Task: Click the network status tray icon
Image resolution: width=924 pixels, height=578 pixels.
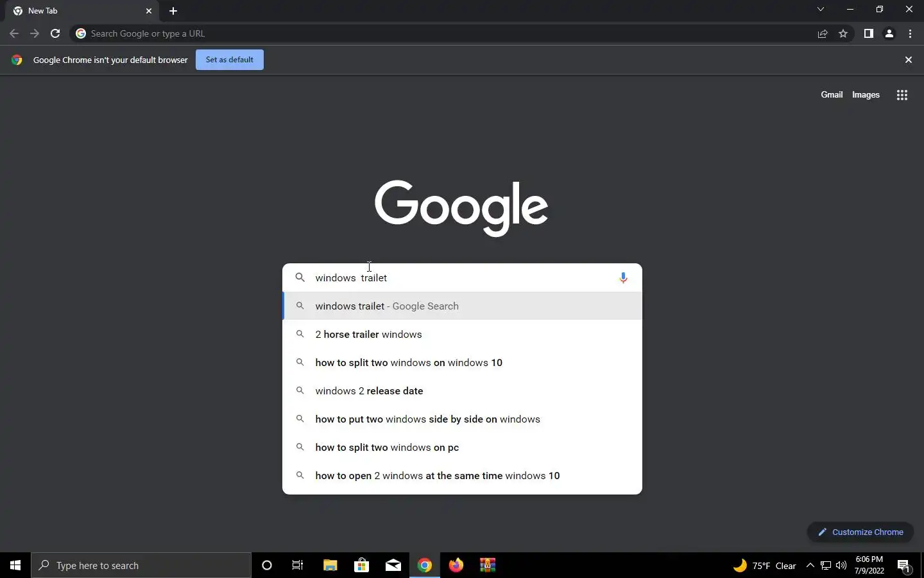Action: 826,566
